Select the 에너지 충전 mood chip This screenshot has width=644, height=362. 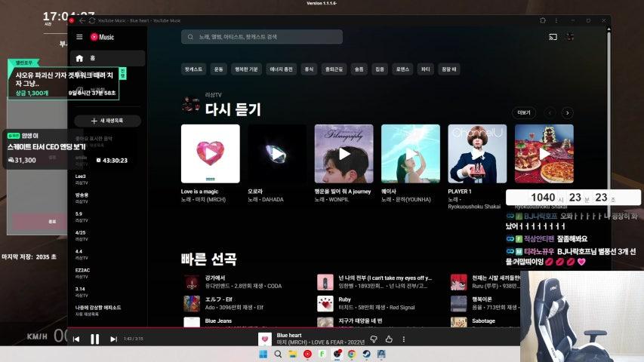[281, 69]
